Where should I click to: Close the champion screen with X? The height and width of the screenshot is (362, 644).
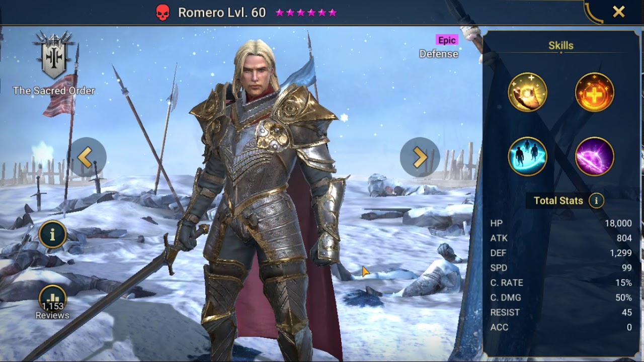(x=618, y=12)
